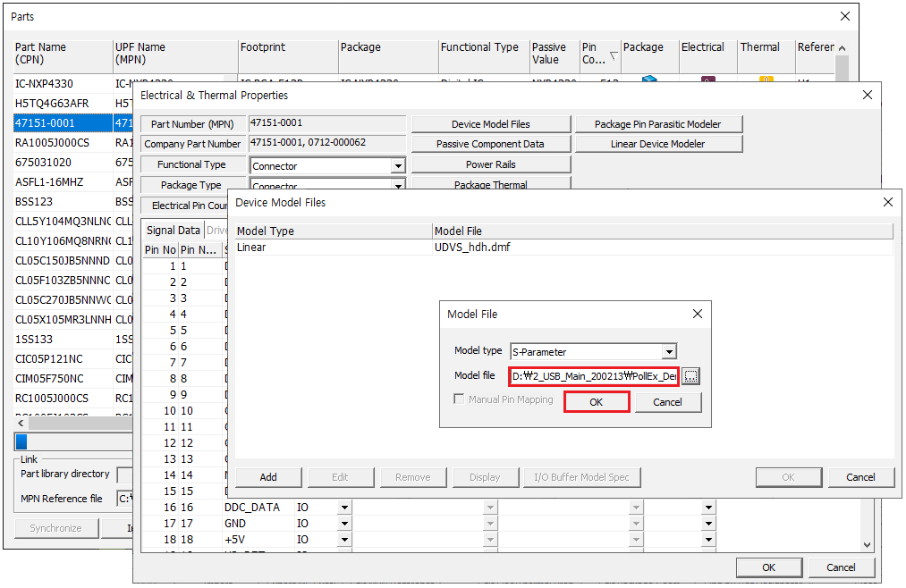
Task: Open the Package Pin Parasitic Modeler
Action: pyautogui.click(x=658, y=124)
